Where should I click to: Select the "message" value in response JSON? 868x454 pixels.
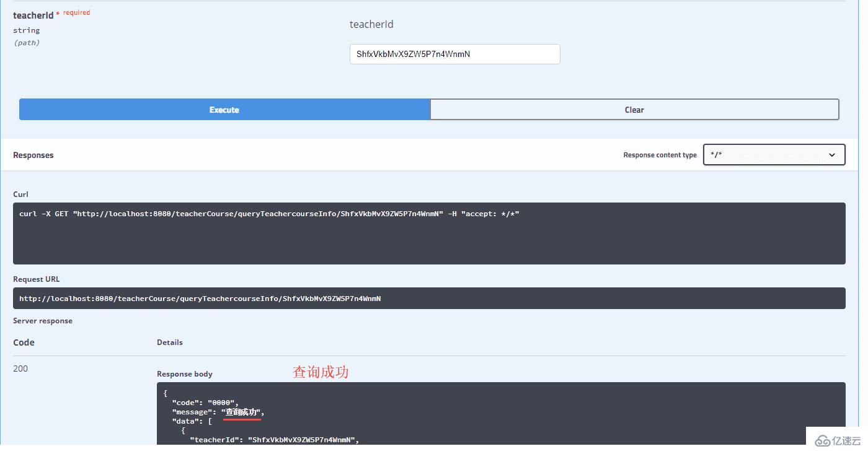pos(242,412)
